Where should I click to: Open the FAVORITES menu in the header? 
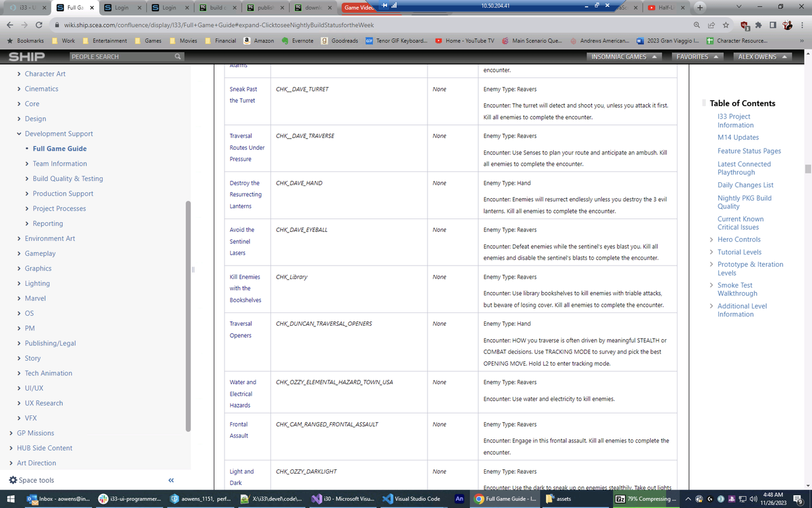(697, 56)
